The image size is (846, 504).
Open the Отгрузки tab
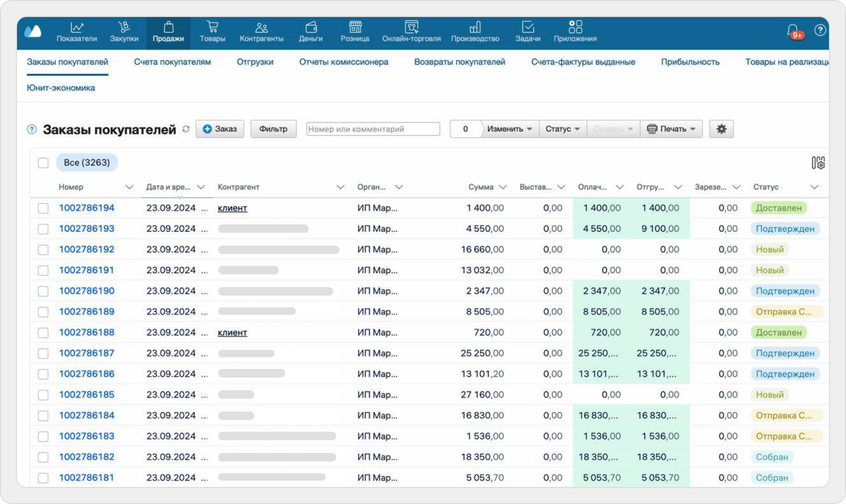[x=255, y=62]
